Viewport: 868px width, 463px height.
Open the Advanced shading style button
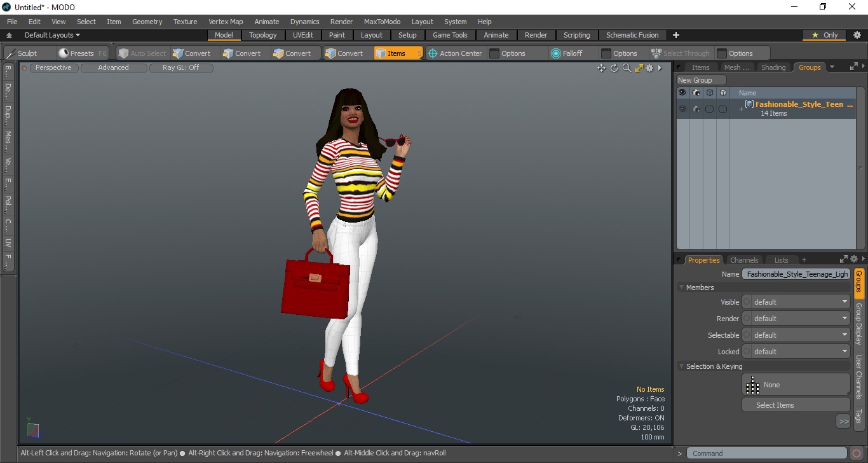click(x=114, y=67)
